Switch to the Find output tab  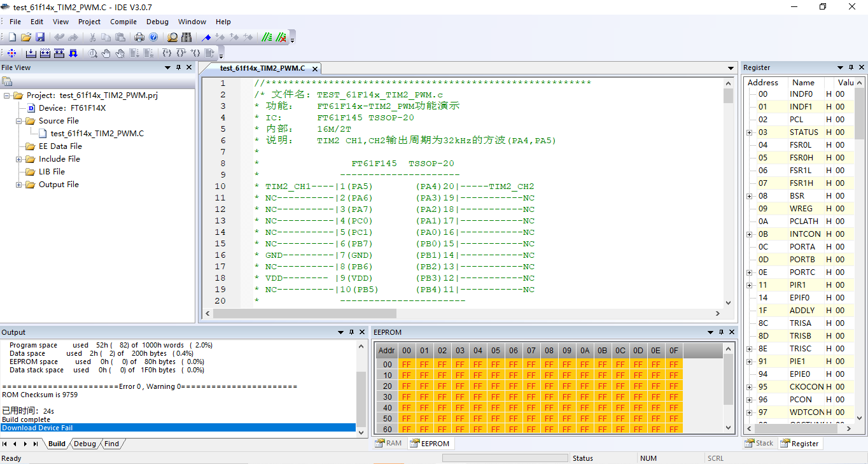(x=111, y=444)
